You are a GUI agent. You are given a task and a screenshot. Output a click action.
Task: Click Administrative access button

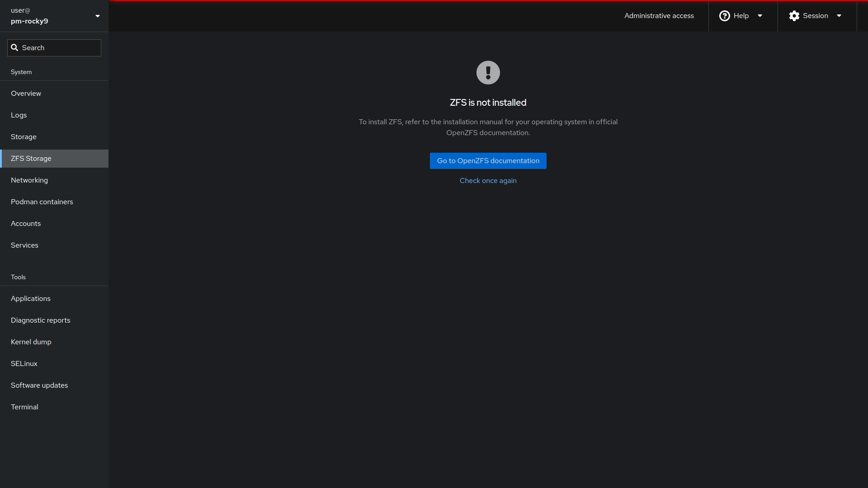[659, 16]
